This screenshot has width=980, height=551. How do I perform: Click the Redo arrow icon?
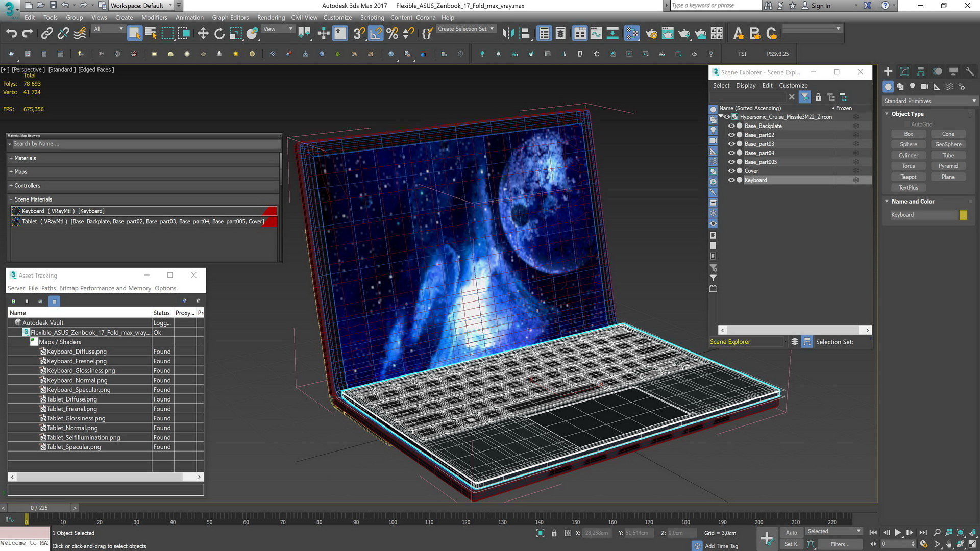[28, 34]
